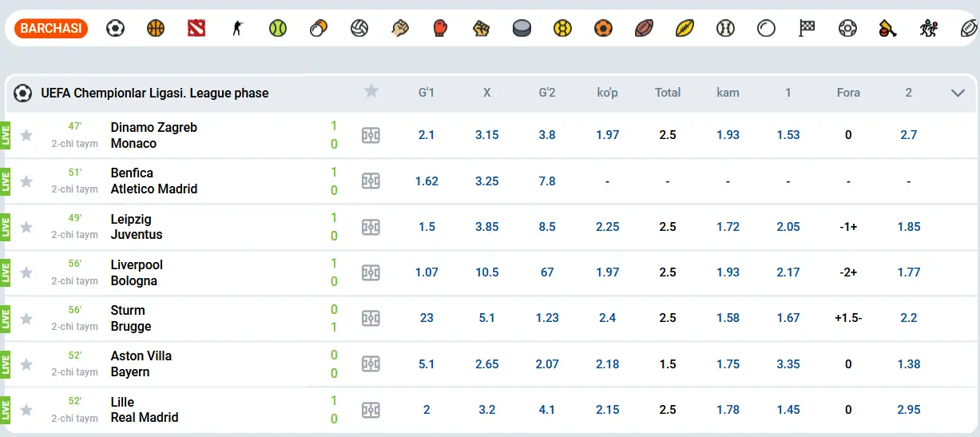Image resolution: width=980 pixels, height=437 pixels.
Task: Open the Liverpool vs Bologna match tracker icon
Action: point(371,272)
